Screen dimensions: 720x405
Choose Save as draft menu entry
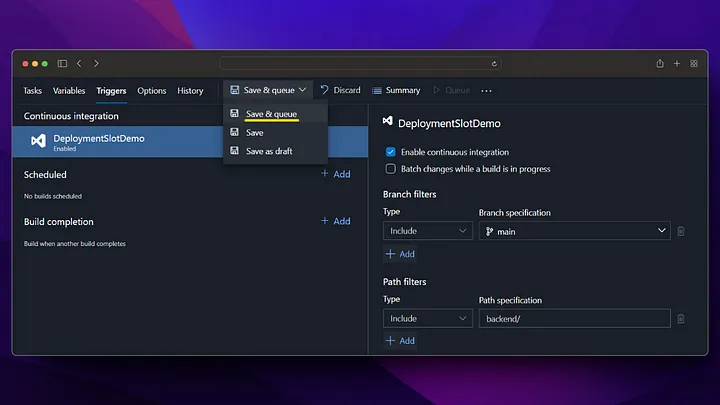(x=276, y=151)
